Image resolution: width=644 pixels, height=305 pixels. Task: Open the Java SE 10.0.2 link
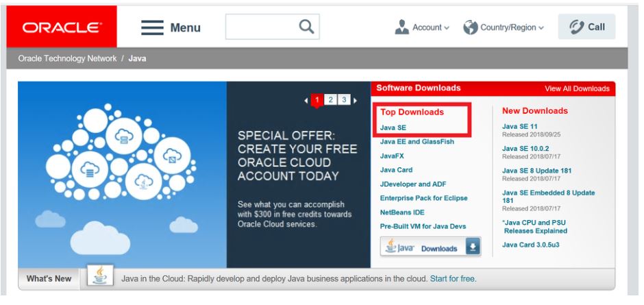(525, 149)
